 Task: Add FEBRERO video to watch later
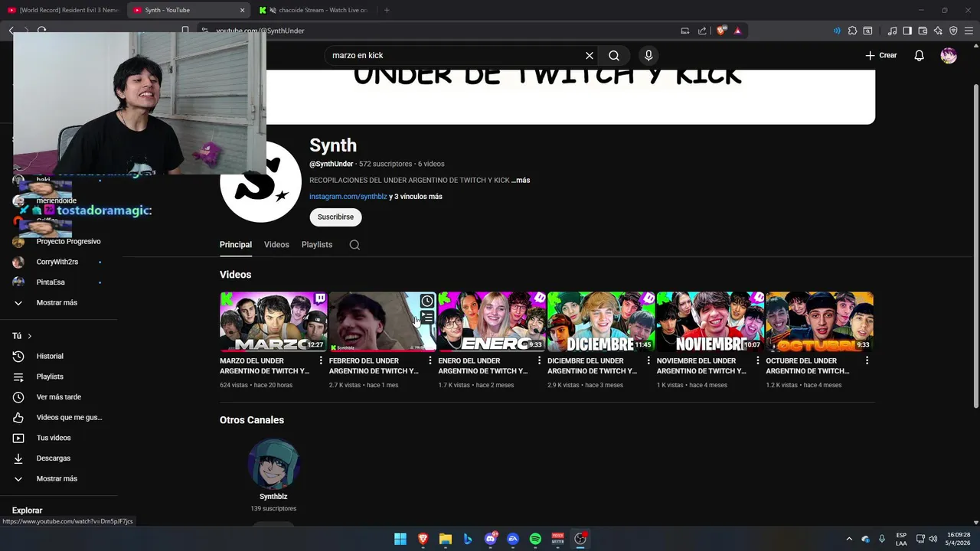tap(427, 301)
